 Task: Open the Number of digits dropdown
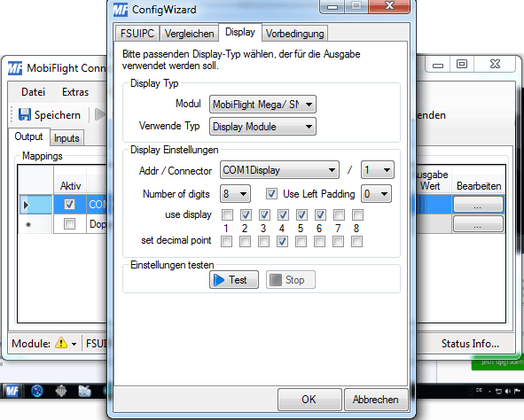click(x=235, y=194)
